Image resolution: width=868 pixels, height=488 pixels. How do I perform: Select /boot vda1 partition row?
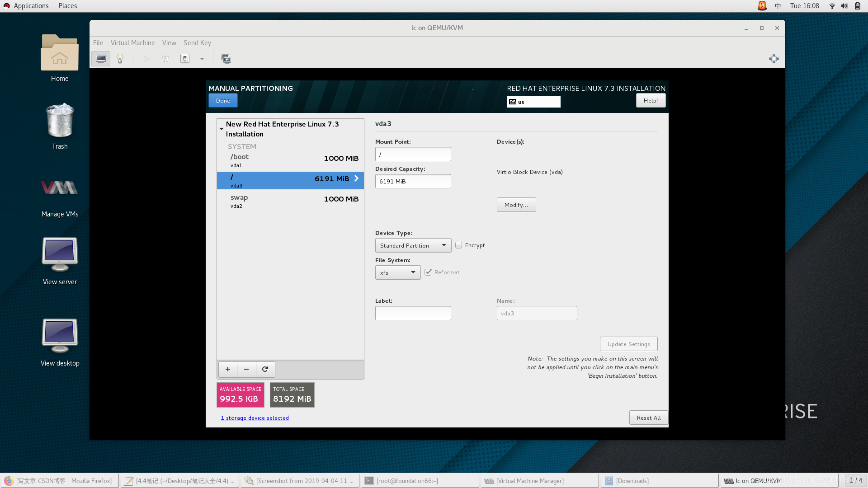(290, 161)
